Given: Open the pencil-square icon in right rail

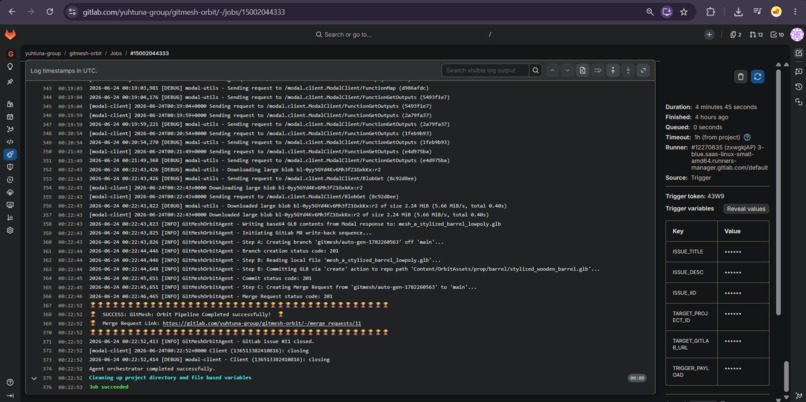Looking at the screenshot, I should click(x=799, y=53).
